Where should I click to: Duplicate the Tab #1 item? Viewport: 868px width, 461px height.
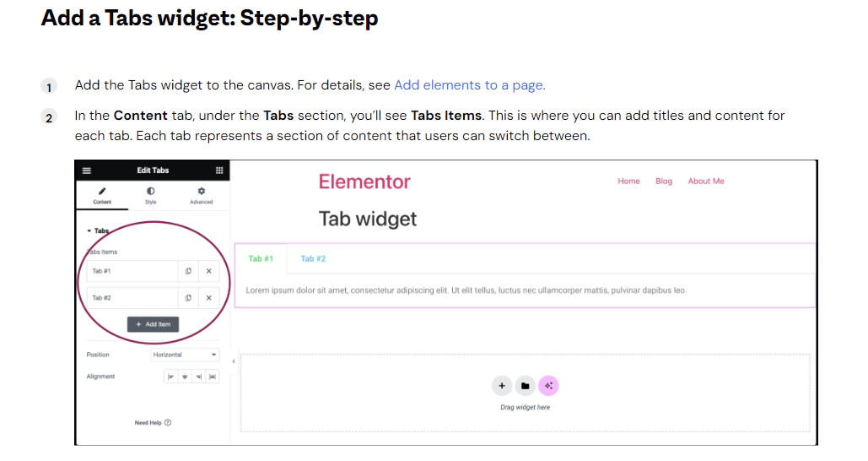pyautogui.click(x=188, y=271)
